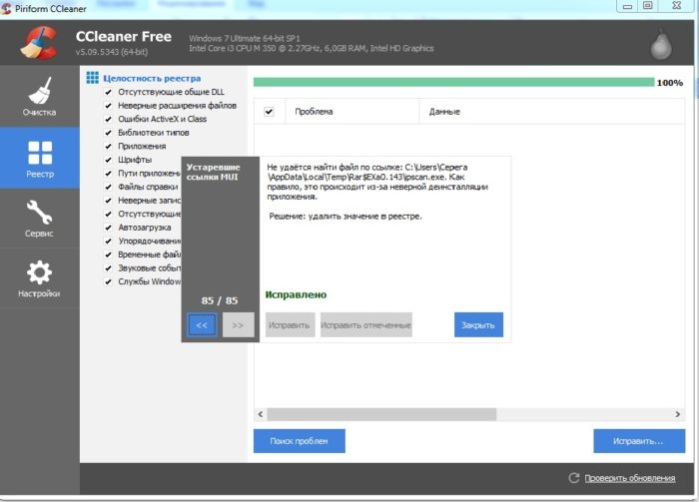Screen dimensions: 699x502
Task: Toggle Пути приложений checkbox
Action: pos(108,173)
